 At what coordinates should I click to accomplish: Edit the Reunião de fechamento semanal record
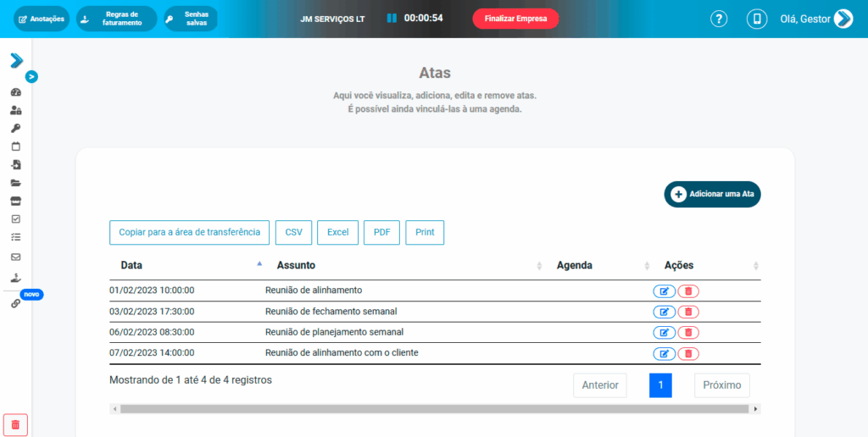665,312
